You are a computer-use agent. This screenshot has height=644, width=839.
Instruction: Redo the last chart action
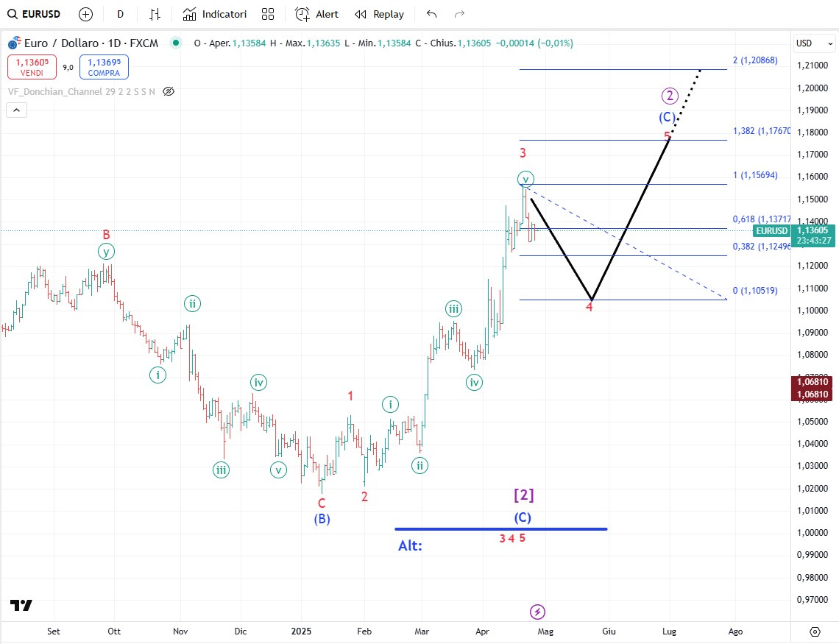pos(459,15)
